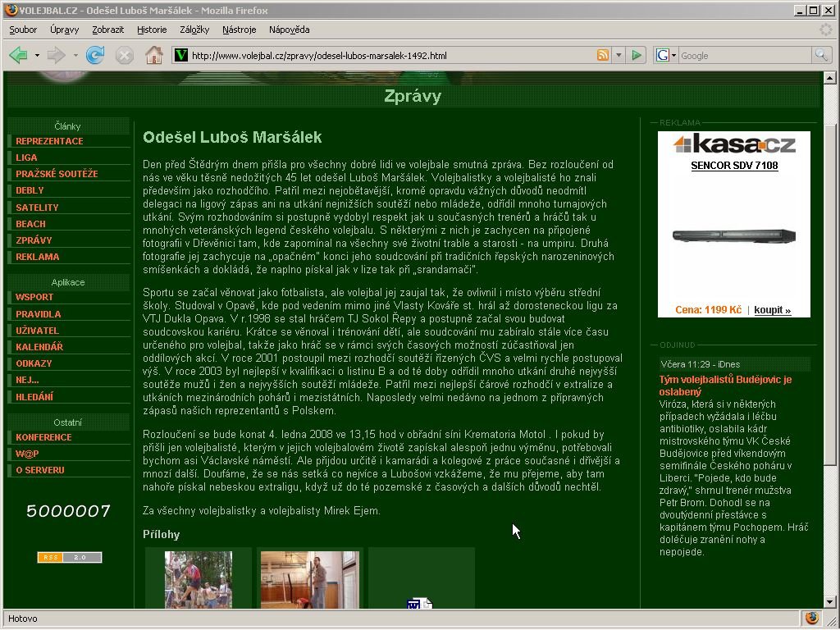Open the gym referee photo attachment thumbnail

[309, 580]
